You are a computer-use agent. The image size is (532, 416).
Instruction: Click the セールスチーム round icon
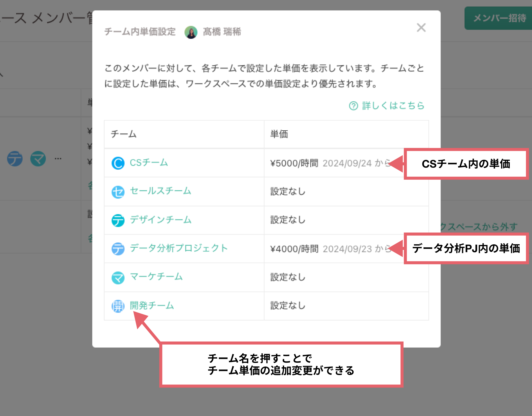pos(118,192)
